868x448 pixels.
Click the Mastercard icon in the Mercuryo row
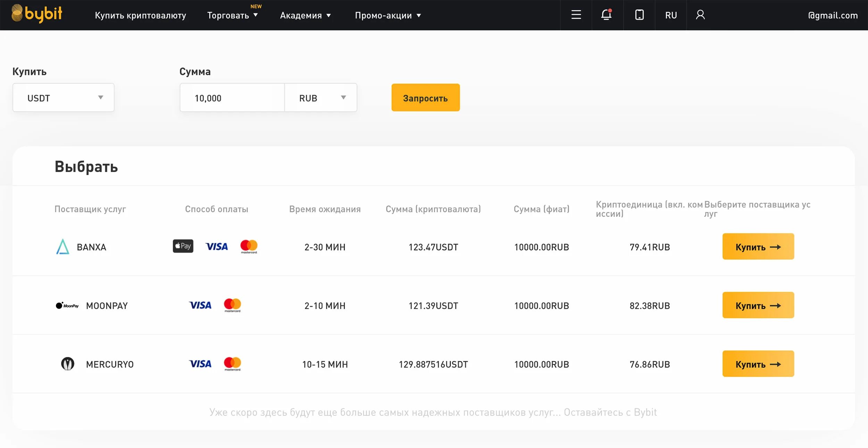point(232,364)
